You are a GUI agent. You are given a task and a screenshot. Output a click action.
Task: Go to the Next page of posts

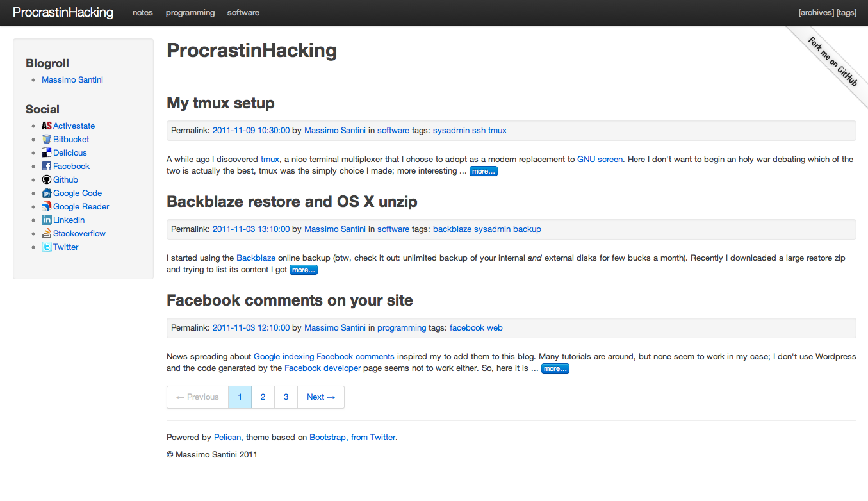(320, 397)
